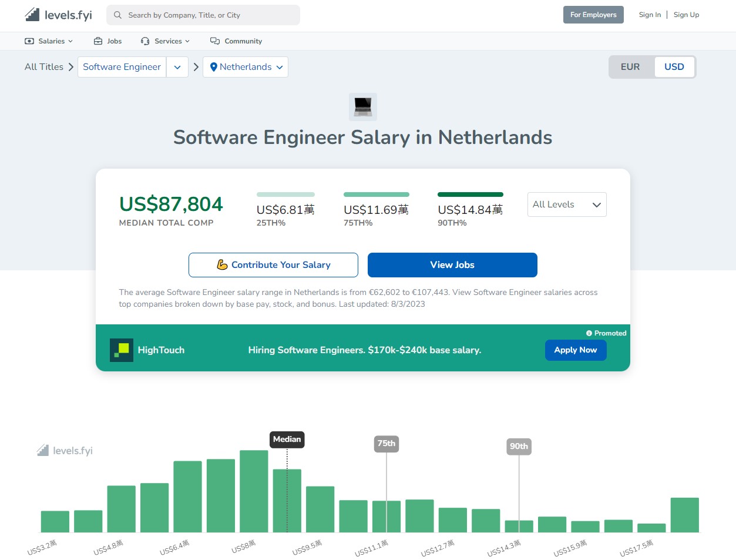Switch currency to USD

tap(674, 67)
